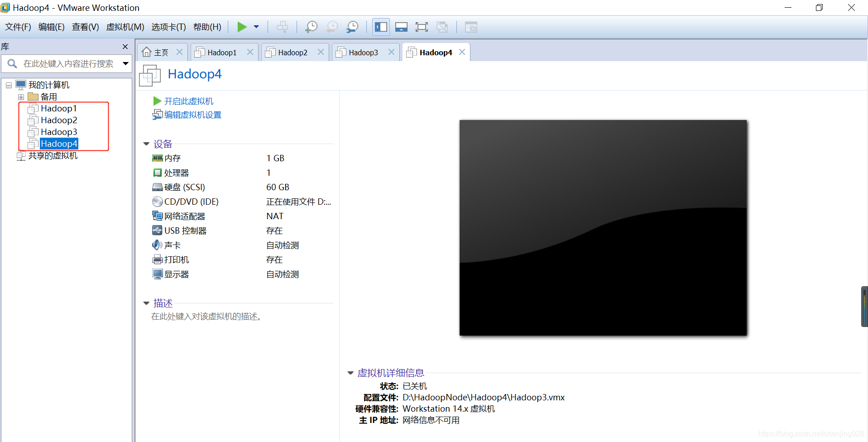868x442 pixels.
Task: Click the 声卡 sound card icon
Action: click(157, 245)
